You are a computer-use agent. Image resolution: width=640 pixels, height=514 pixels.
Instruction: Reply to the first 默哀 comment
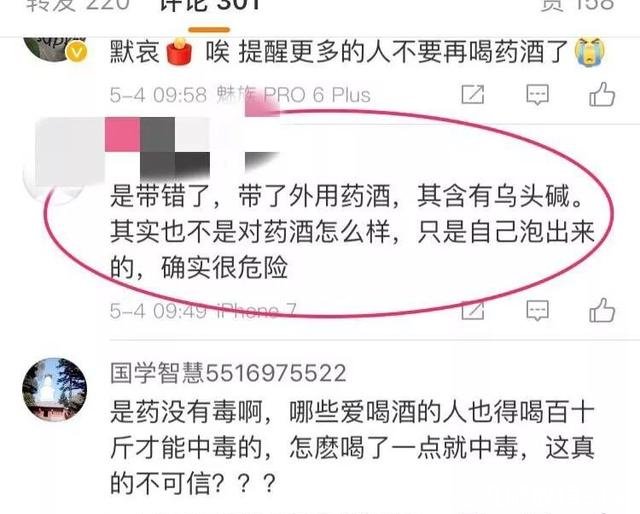[x=537, y=95]
